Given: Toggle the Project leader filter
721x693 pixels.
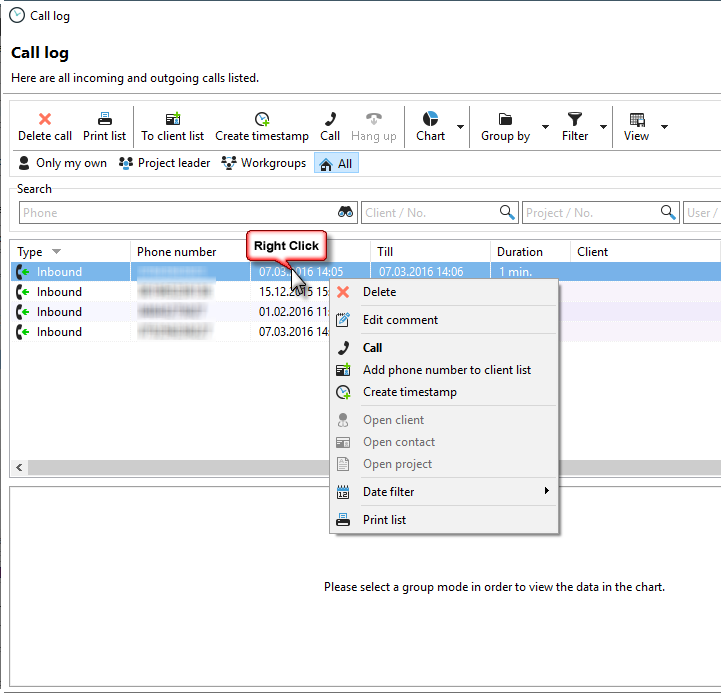Looking at the screenshot, I should click(x=164, y=163).
